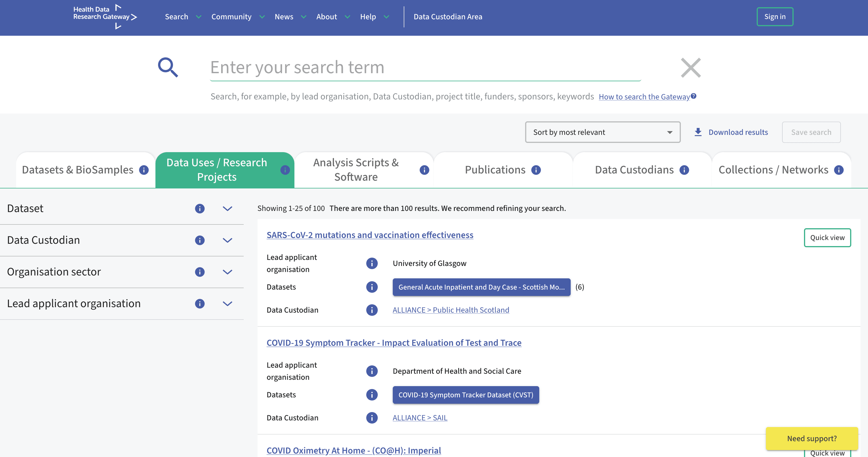Open the About navigation menu

333,16
